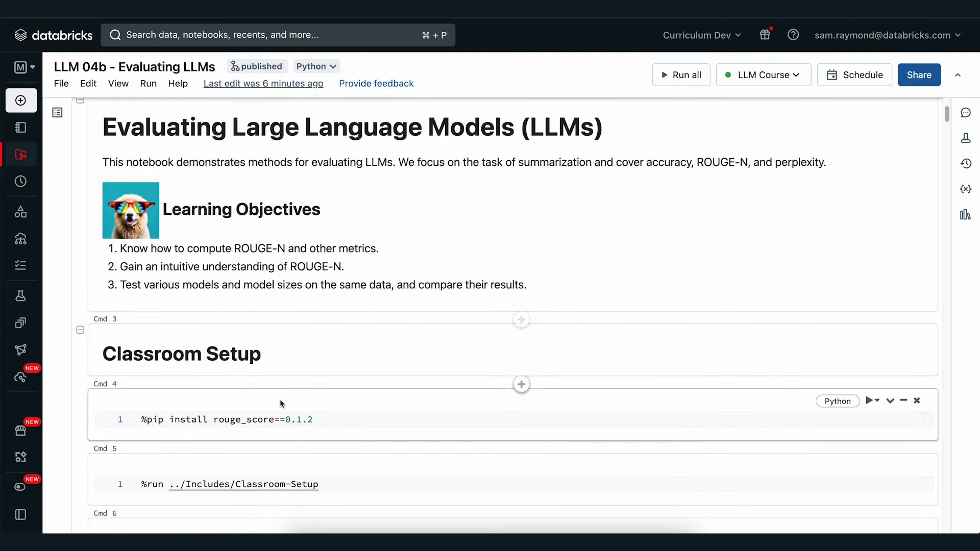Open the Curriculum Dev workspace dropdown
Viewport: 980px width, 551px height.
pos(701,35)
